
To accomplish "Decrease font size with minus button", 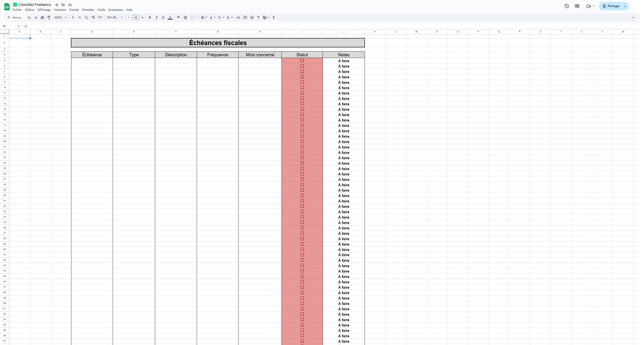I will [x=129, y=18].
